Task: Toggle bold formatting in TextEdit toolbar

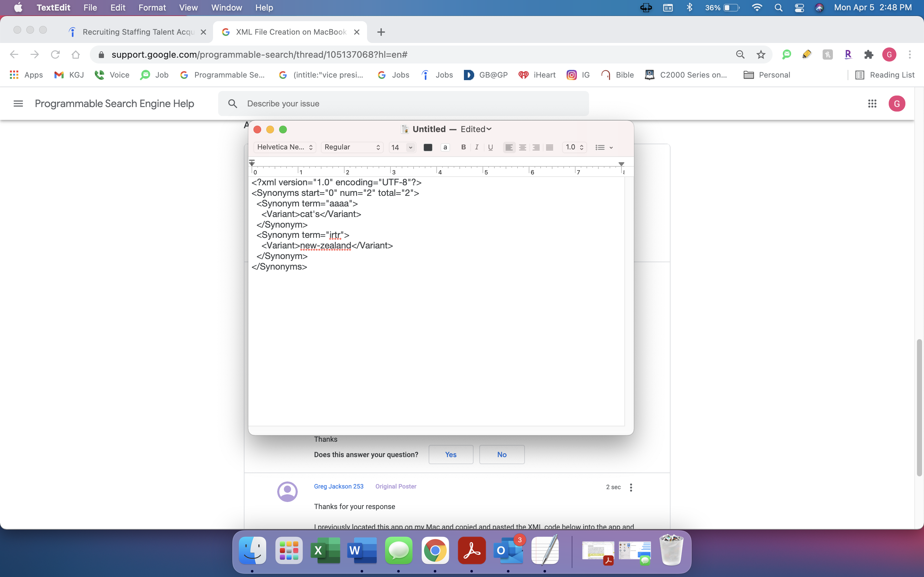Action: point(463,147)
